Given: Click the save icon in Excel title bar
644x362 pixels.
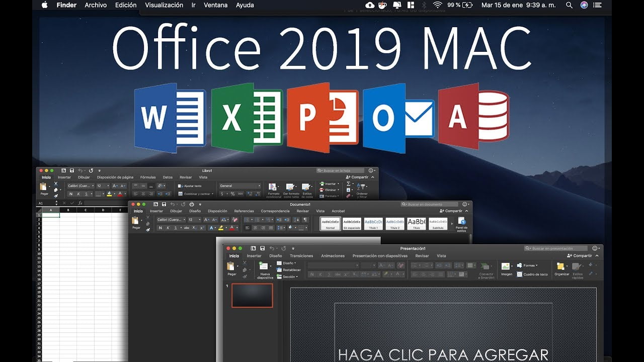Looking at the screenshot, I should [x=72, y=171].
